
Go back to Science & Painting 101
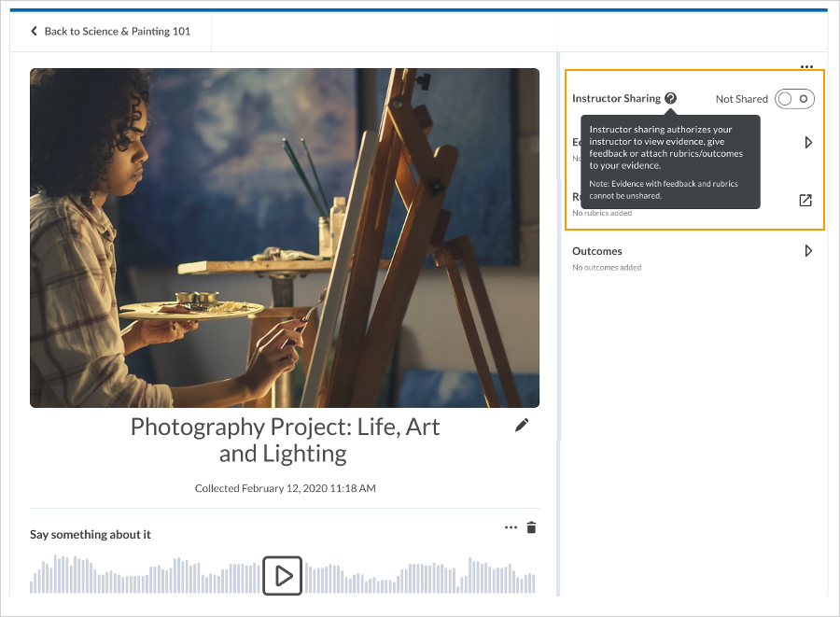(x=112, y=31)
